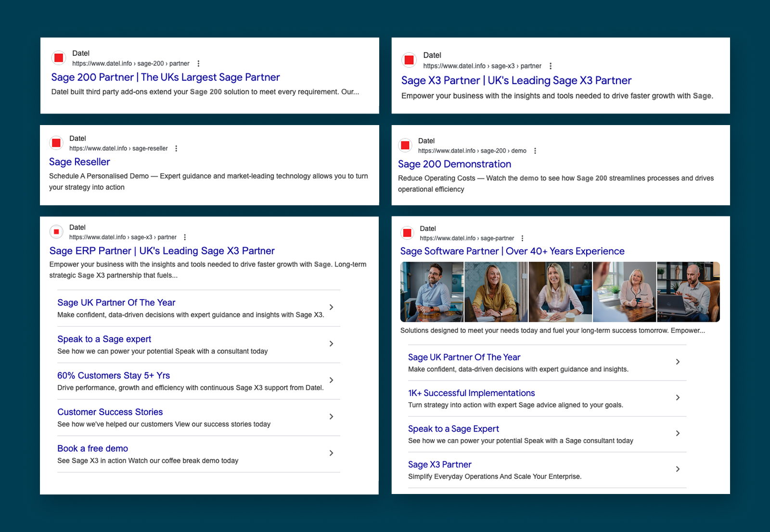Click the Datel favicon on Sage X3 Partner result
This screenshot has width=770, height=532.
(409, 60)
